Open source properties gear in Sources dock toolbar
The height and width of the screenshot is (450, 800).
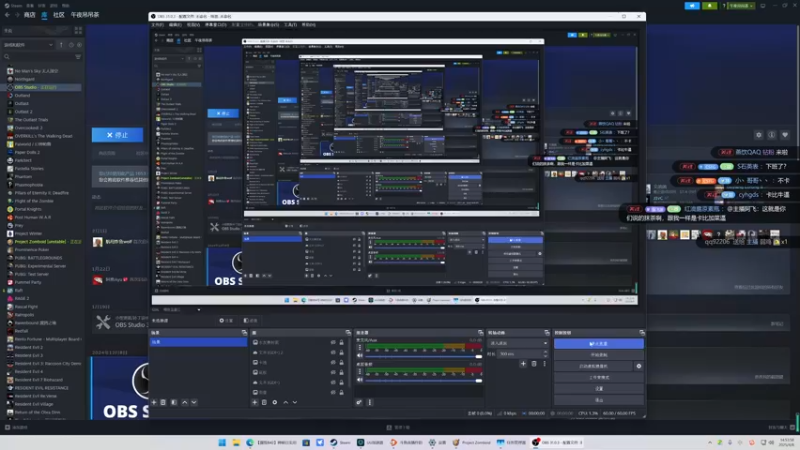(275, 403)
